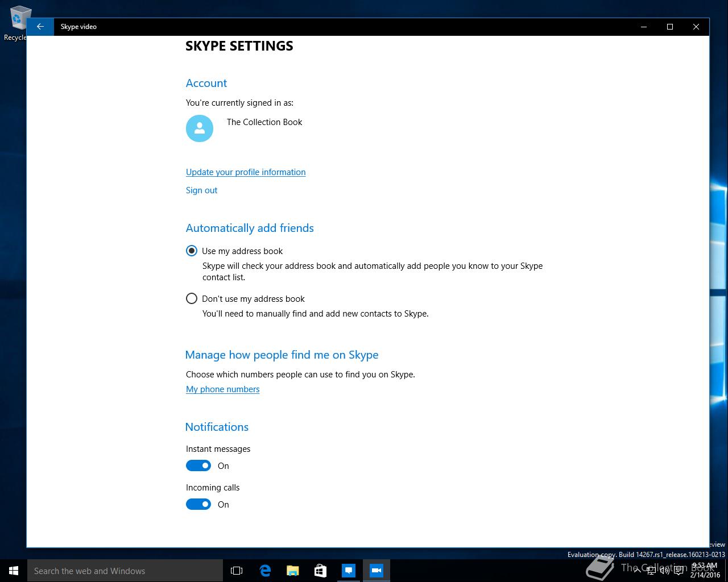Click the Search the web and Windows box
This screenshot has width=728, height=582.
coord(125,571)
